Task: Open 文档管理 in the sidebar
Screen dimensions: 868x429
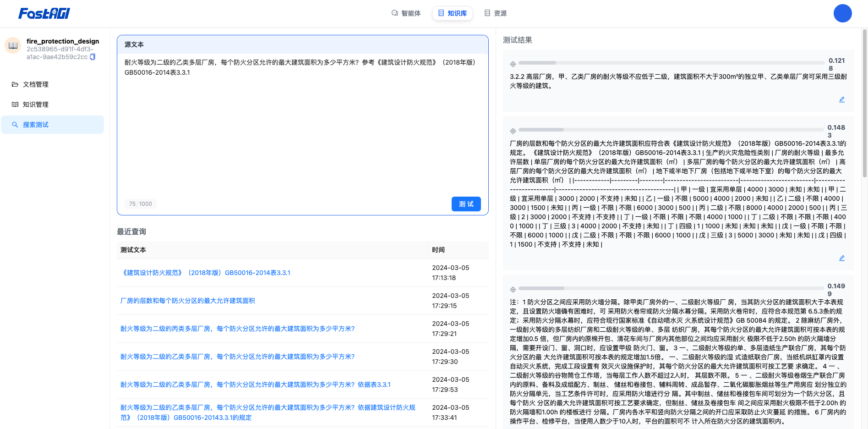Action: [x=53, y=84]
